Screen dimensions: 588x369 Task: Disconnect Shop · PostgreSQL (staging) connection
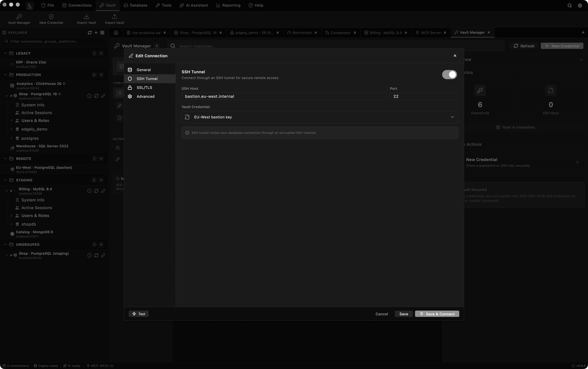tap(103, 255)
